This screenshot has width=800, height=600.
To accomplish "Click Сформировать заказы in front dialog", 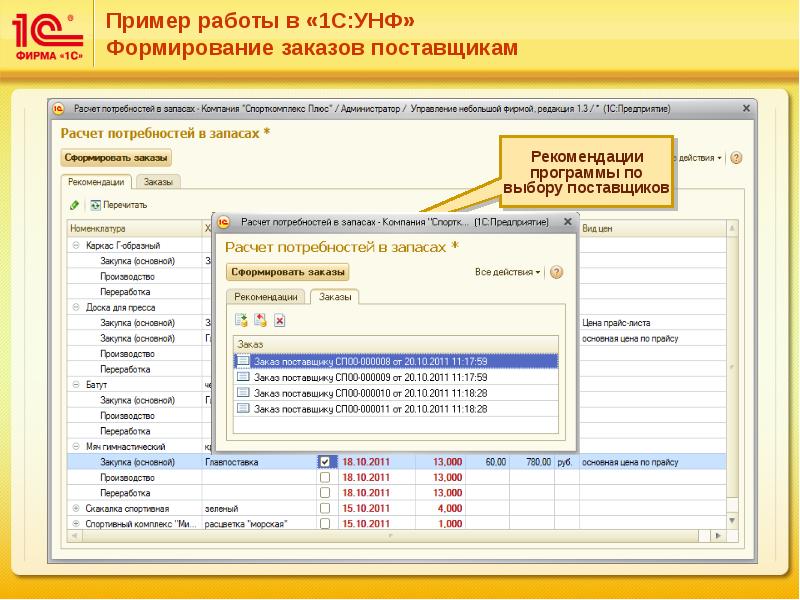I will pyautogui.click(x=288, y=272).
